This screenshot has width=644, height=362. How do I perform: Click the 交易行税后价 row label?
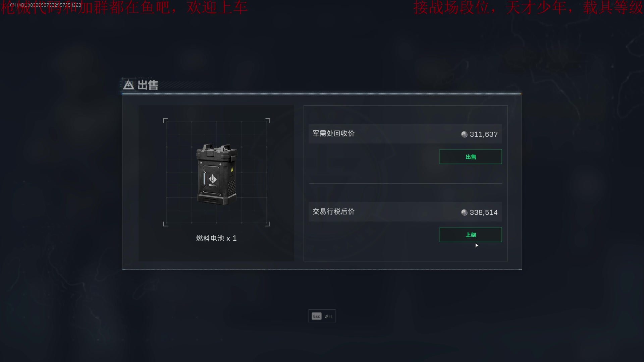[333, 212]
